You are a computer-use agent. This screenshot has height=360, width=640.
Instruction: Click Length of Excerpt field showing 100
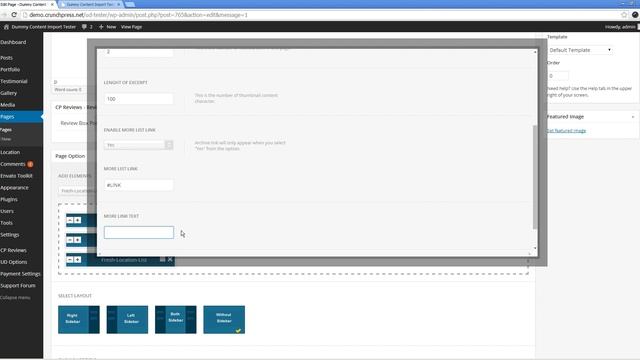139,99
